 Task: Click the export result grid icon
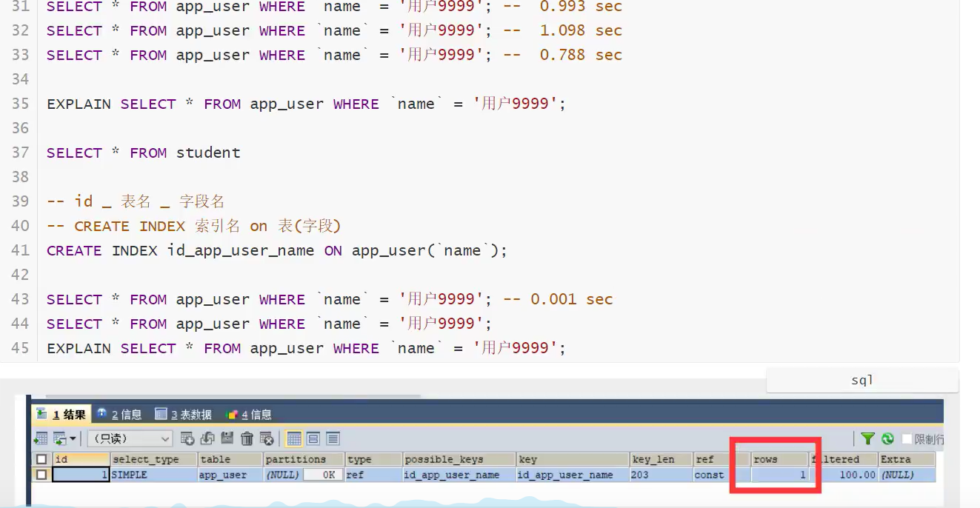pyautogui.click(x=41, y=438)
